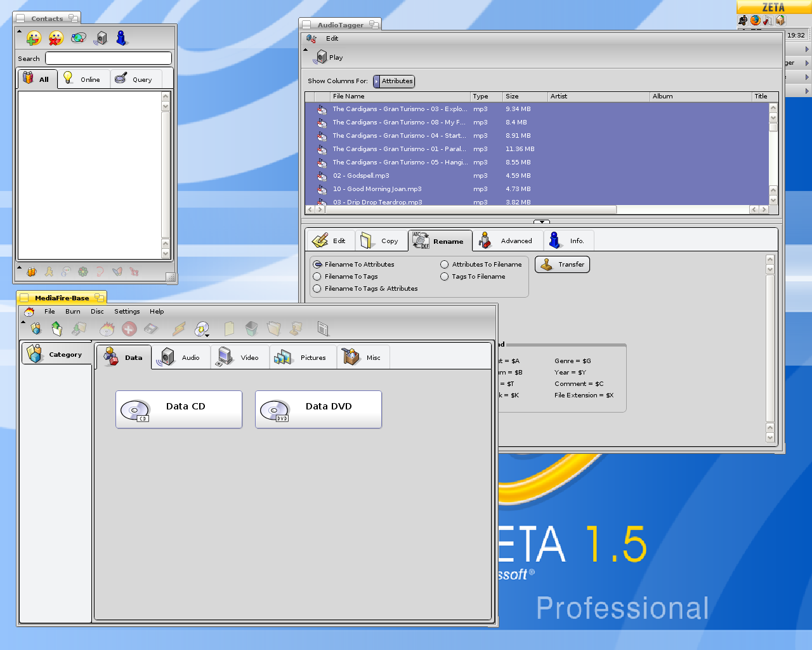The height and width of the screenshot is (650, 812).
Task: Select the Filename To Tags radio option
Action: pos(317,277)
